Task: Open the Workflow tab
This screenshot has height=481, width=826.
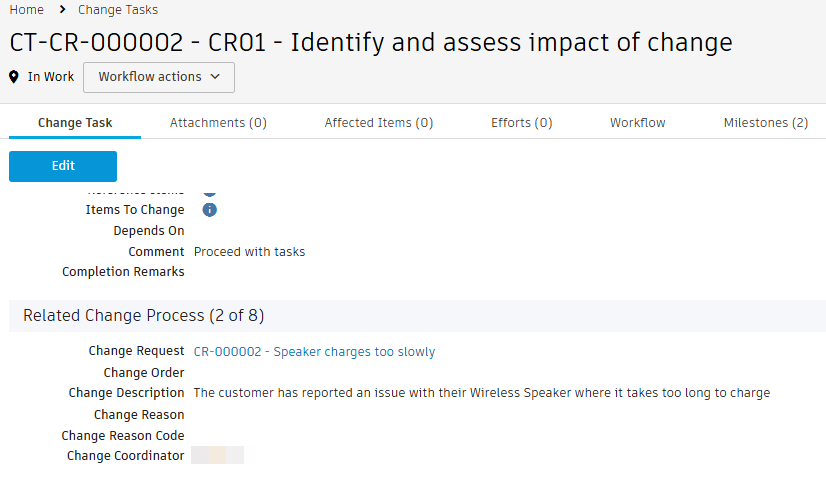Action: (x=638, y=123)
